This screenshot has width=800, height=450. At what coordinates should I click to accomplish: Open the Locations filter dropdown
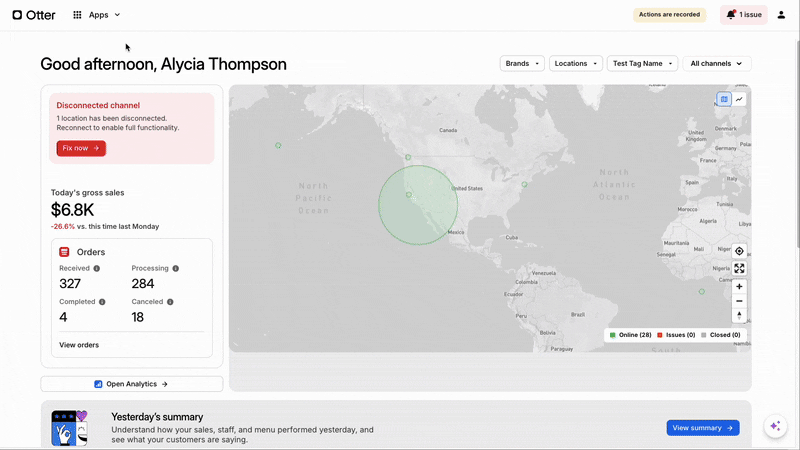point(575,63)
